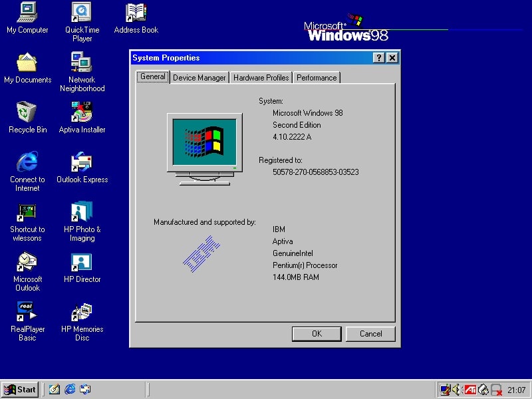The width and height of the screenshot is (532, 399).
Task: Click the Internet Explorer quick launch icon
Action: [70, 389]
